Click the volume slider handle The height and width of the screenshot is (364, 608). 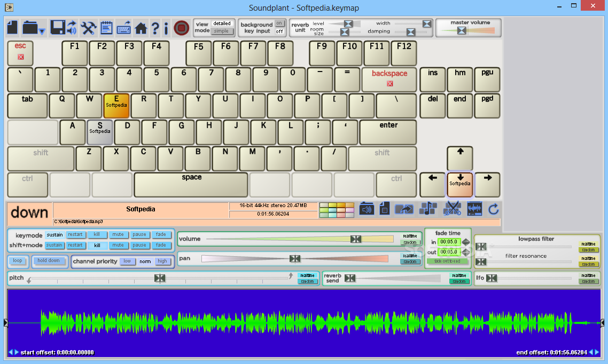pyautogui.click(x=356, y=239)
